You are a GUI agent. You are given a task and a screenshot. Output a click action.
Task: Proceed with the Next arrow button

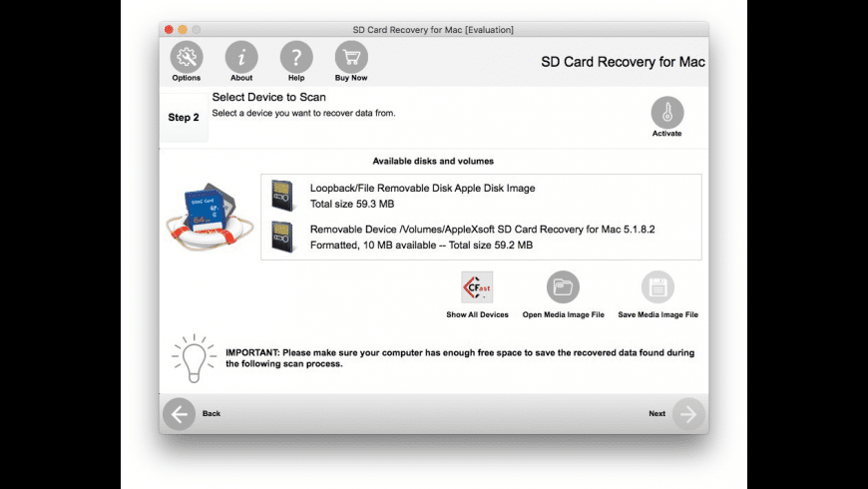[x=688, y=414]
